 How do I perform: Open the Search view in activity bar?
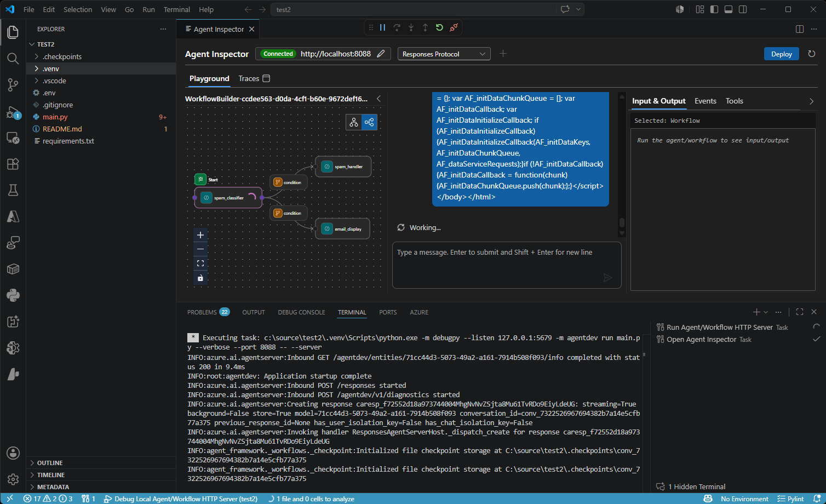pyautogui.click(x=13, y=59)
